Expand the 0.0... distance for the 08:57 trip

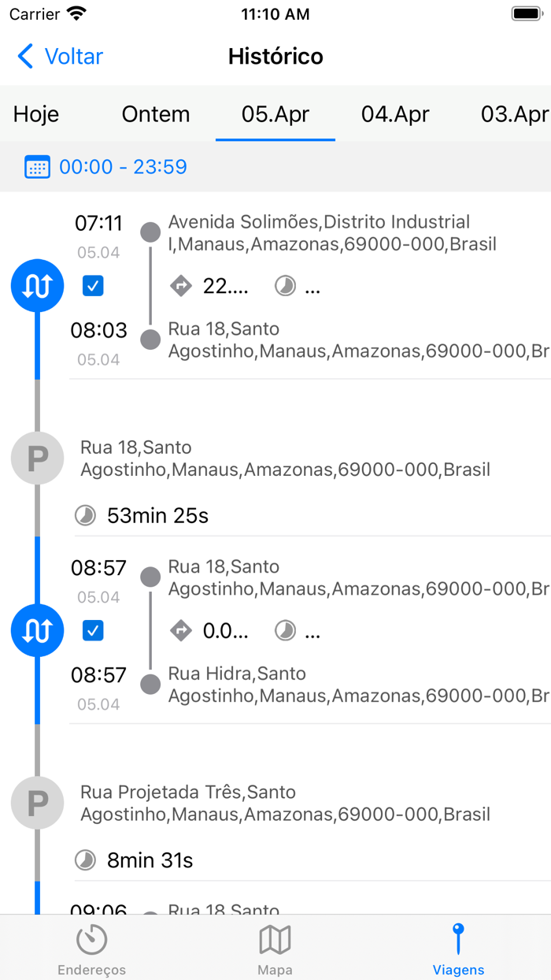click(x=223, y=630)
